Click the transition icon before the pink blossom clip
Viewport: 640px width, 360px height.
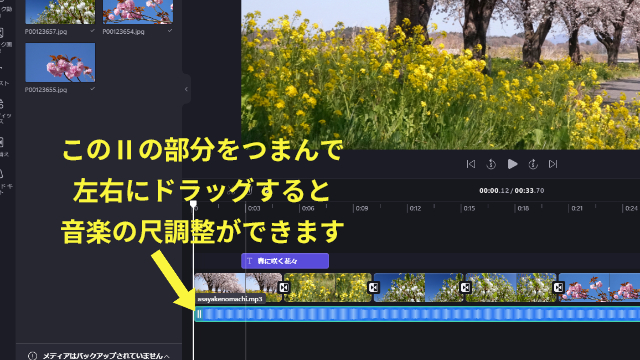pos(558,287)
